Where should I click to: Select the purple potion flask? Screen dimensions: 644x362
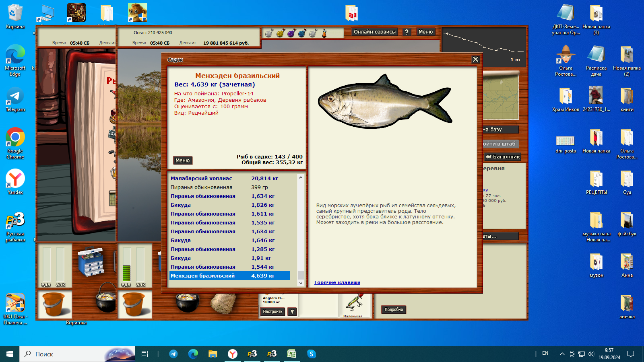(x=291, y=33)
